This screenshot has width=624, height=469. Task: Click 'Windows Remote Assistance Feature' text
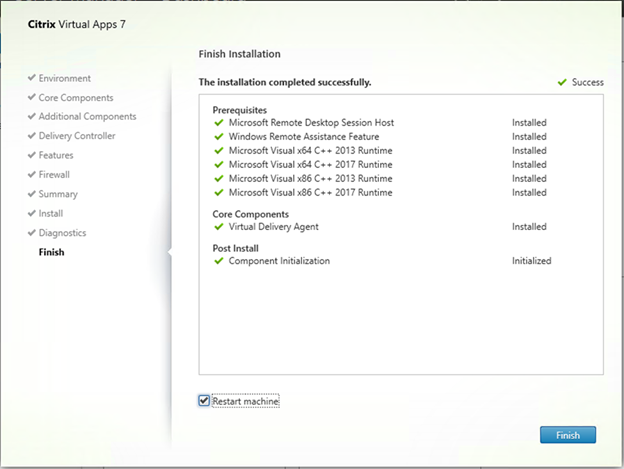click(304, 136)
